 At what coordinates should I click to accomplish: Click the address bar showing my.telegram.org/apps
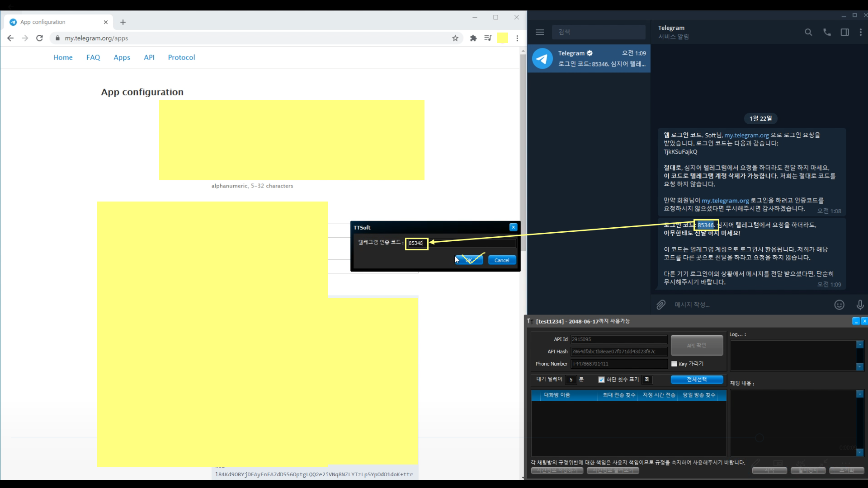(x=253, y=38)
